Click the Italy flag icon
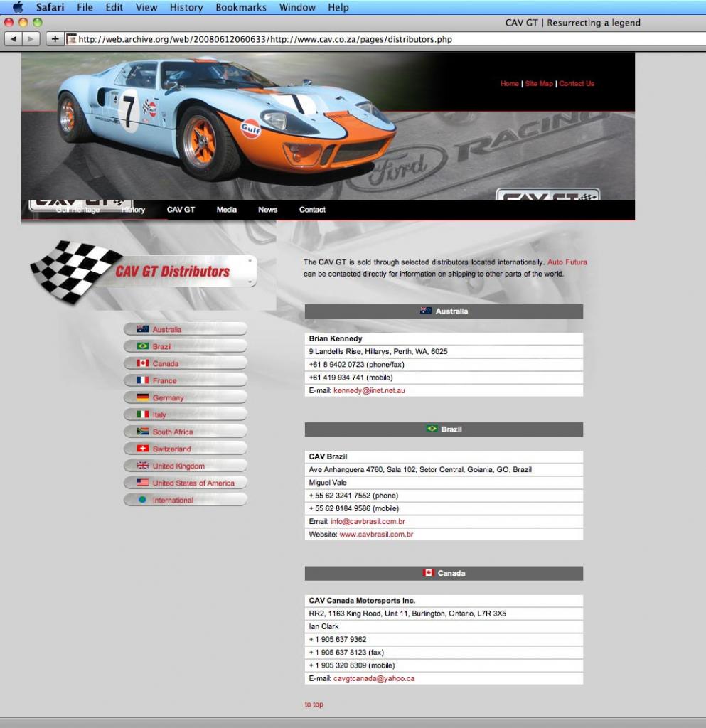The height and width of the screenshot is (728, 706). 142,414
